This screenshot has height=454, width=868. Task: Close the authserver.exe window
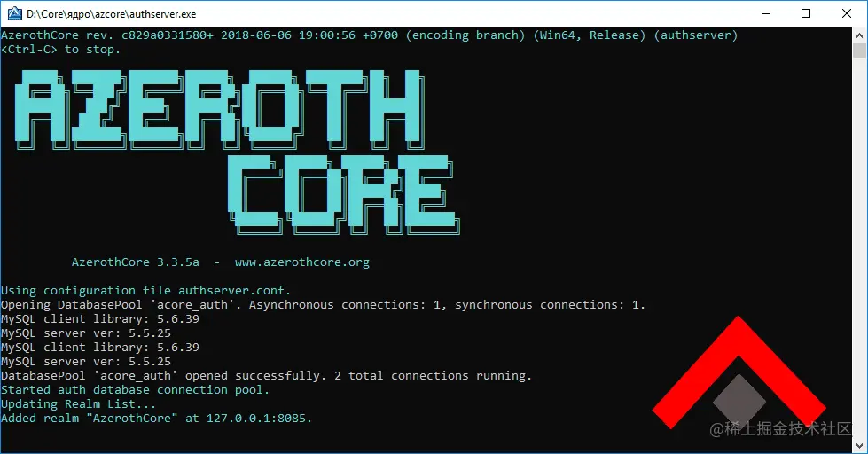coord(847,13)
